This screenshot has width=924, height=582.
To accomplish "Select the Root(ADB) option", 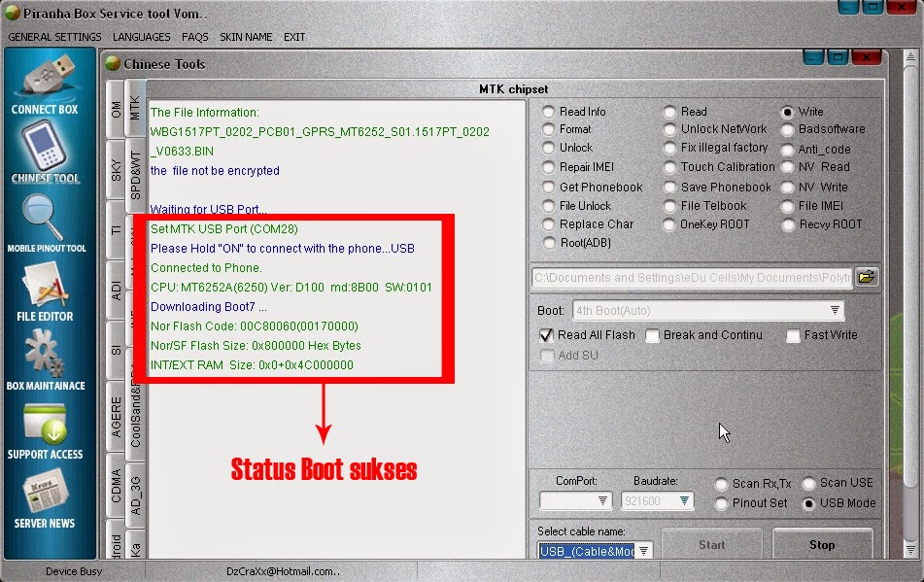I will pos(549,243).
